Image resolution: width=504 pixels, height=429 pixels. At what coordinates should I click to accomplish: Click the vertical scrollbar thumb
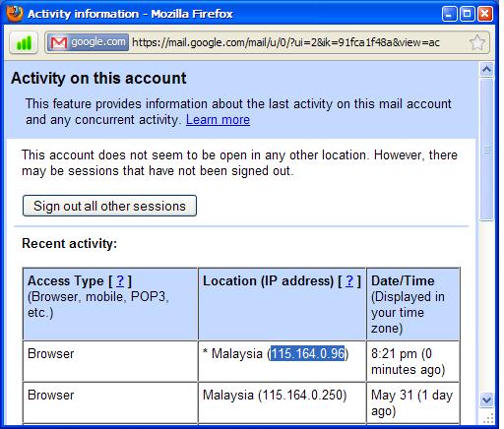click(486, 150)
